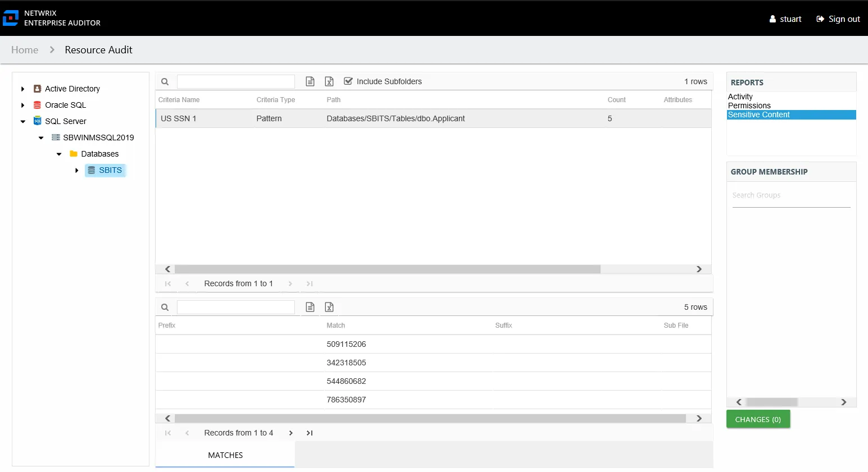This screenshot has width=868, height=472.
Task: Select match row 342318505
Action: click(x=433, y=363)
